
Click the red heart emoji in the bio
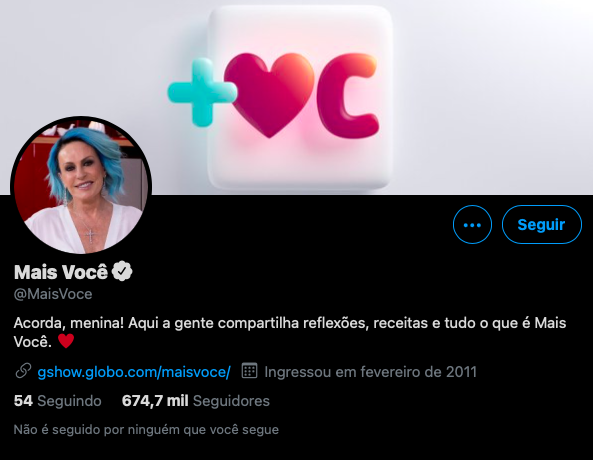tap(66, 341)
